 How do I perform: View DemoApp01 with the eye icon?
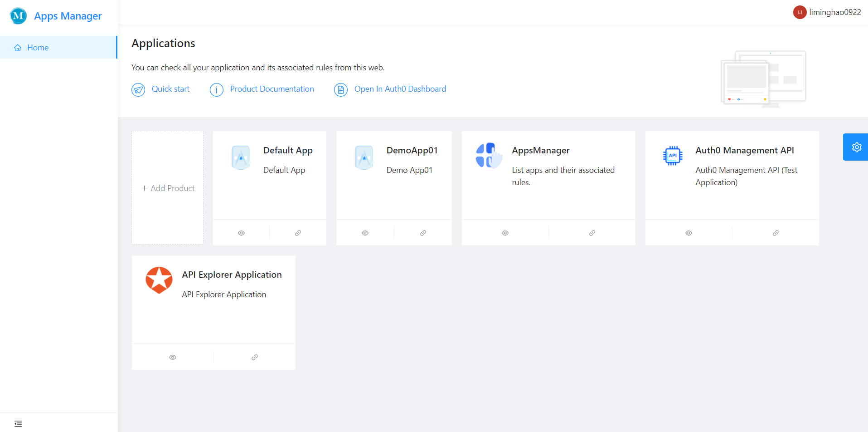[365, 233]
